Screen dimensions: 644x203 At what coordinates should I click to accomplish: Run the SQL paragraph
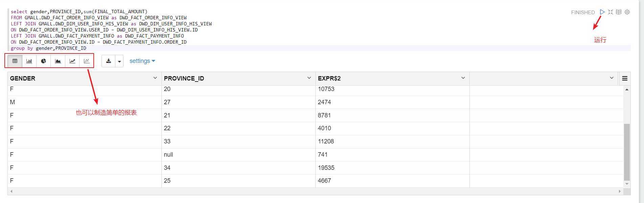coord(602,12)
